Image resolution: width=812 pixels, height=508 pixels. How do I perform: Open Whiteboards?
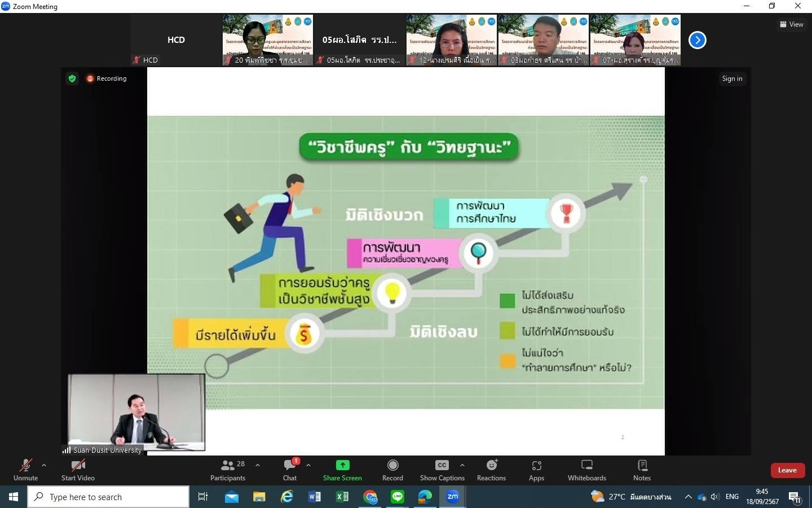tap(586, 470)
